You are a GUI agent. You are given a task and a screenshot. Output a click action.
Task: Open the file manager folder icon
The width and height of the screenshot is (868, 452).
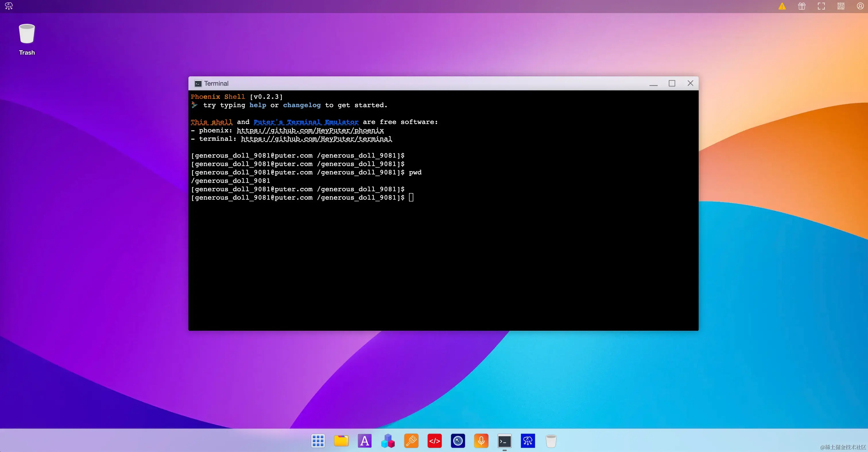click(x=341, y=441)
